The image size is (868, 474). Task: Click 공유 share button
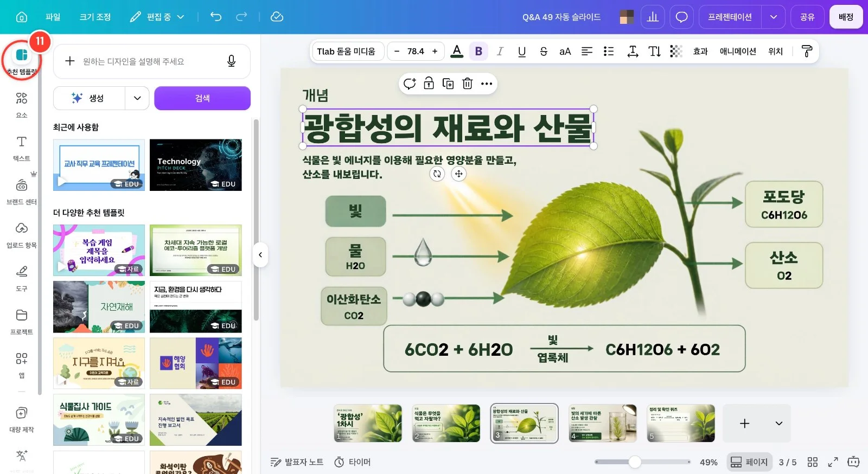(x=807, y=17)
